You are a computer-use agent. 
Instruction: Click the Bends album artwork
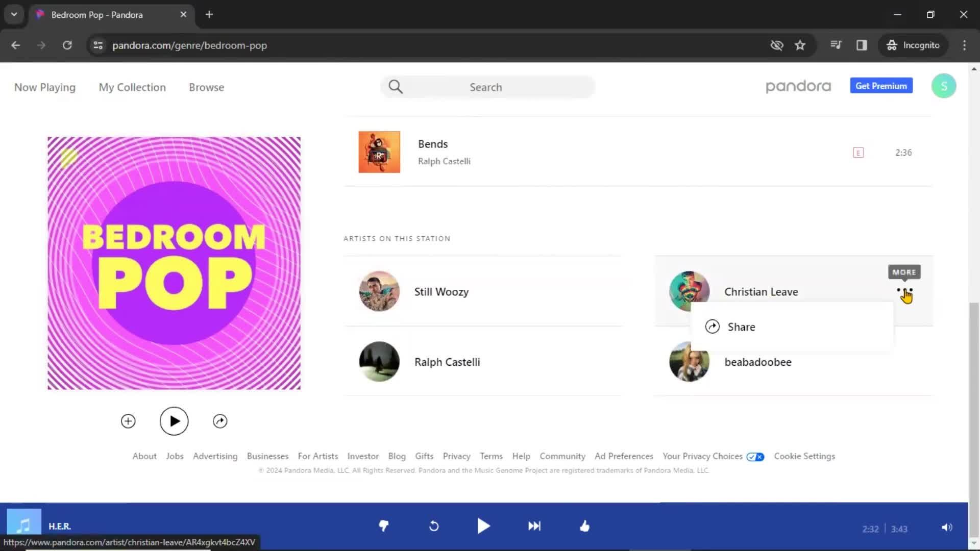coord(379,152)
